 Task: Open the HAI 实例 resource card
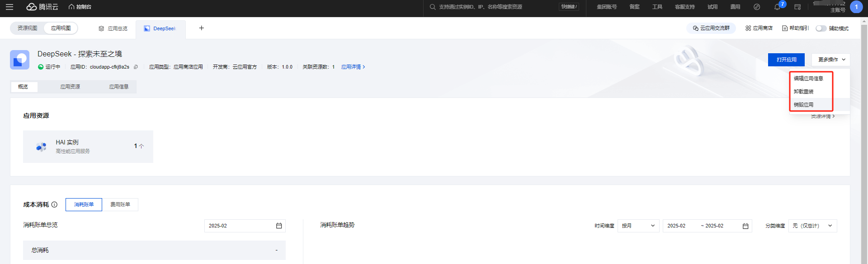click(88, 147)
